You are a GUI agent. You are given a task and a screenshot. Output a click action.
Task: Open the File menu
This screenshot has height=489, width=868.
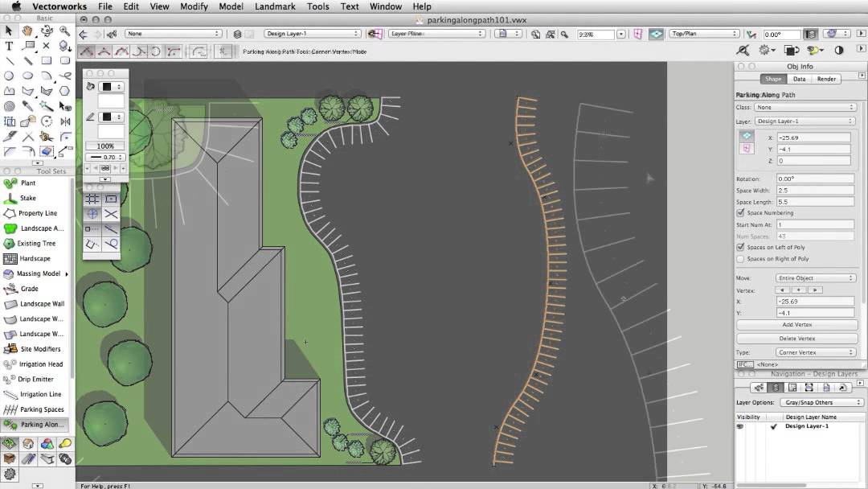pyautogui.click(x=105, y=6)
